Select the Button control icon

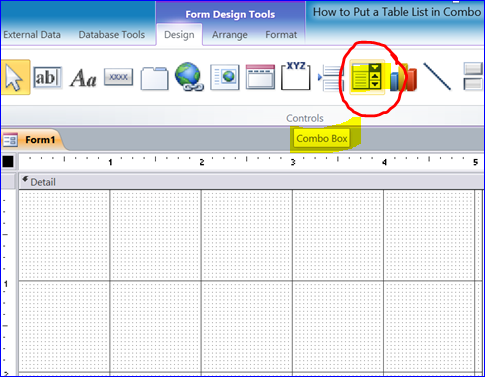point(118,77)
